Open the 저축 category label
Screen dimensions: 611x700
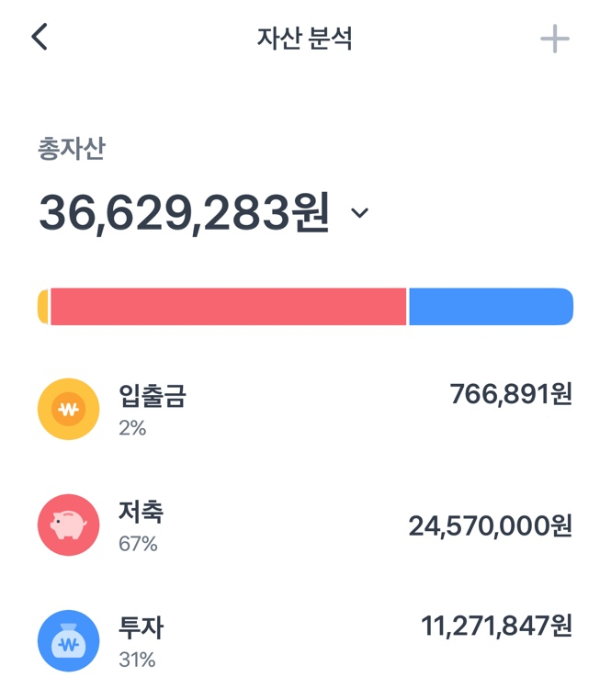pos(141,512)
